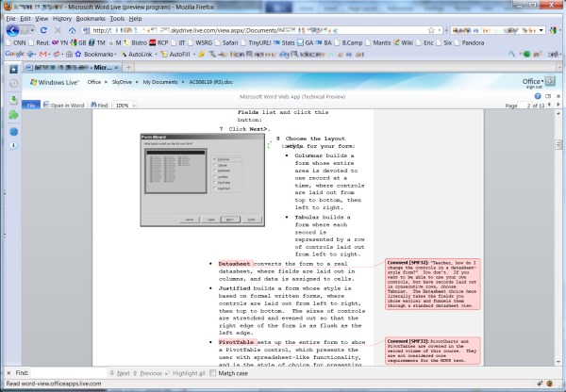Click the page number input box
Viewport: 566px width, 392px height.
525,106
